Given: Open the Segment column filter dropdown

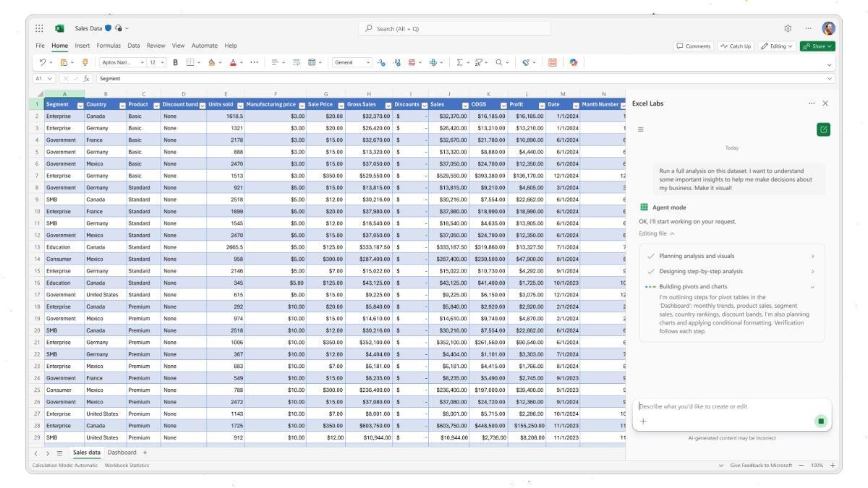Looking at the screenshot, I should click(80, 105).
